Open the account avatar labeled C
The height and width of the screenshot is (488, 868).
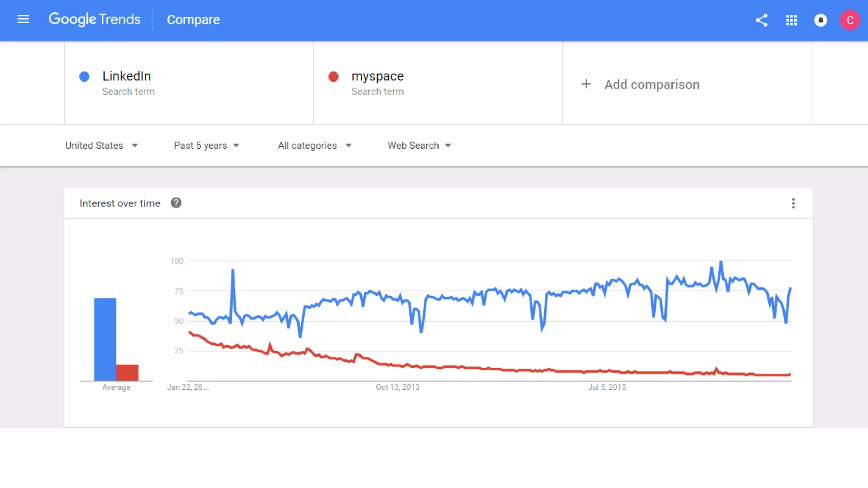click(850, 20)
